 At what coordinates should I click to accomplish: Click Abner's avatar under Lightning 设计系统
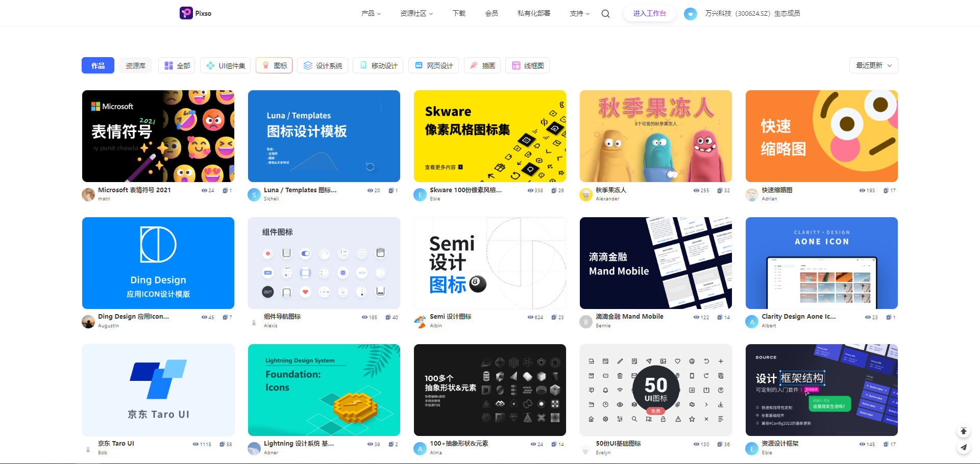[x=254, y=448]
